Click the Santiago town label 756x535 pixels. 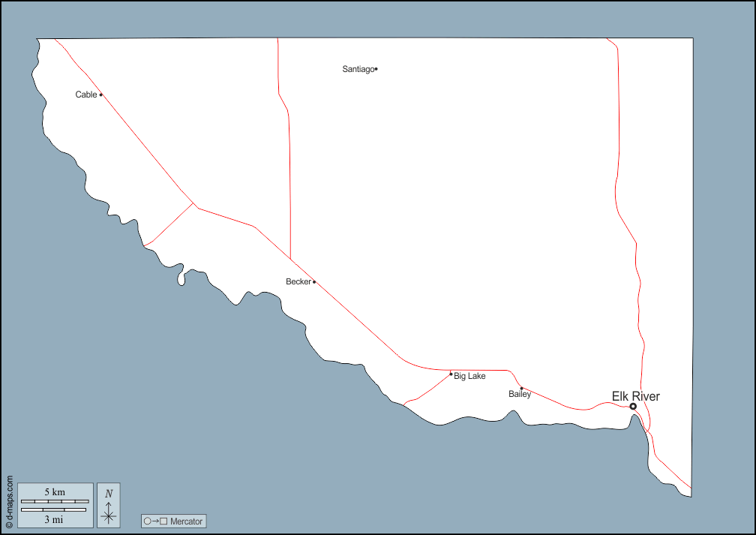[358, 69]
